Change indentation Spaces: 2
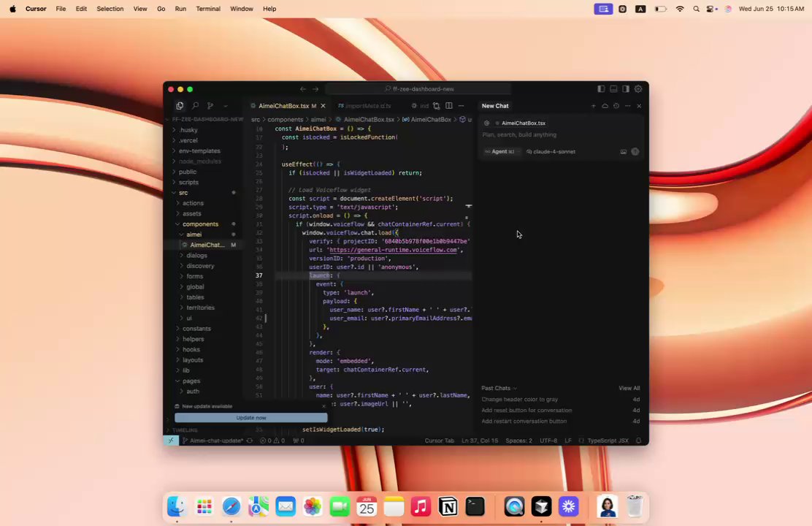This screenshot has width=812, height=526. point(519,441)
